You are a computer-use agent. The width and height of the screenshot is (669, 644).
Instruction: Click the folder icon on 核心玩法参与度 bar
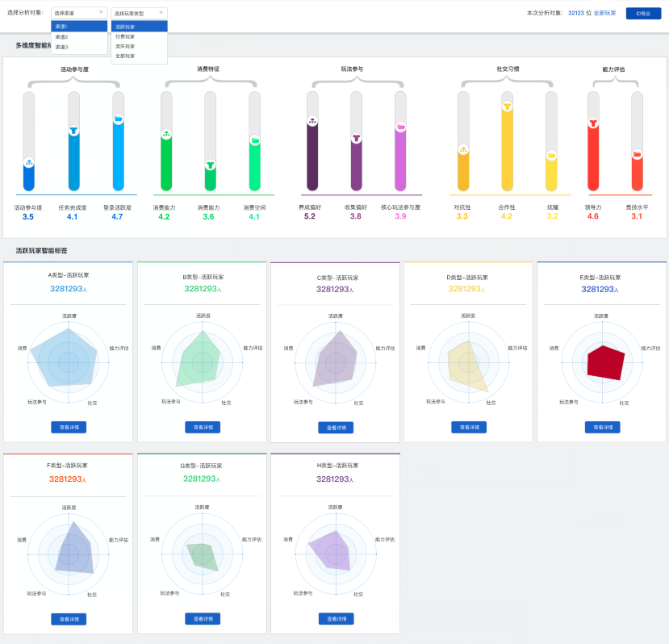[x=400, y=127]
